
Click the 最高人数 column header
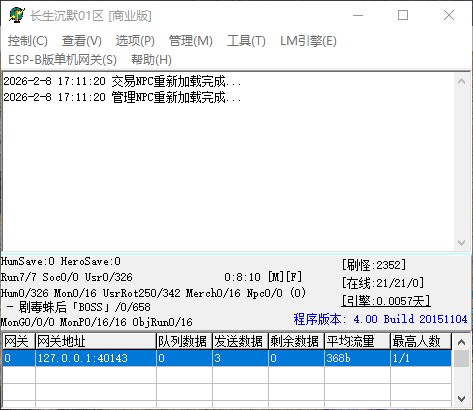pyautogui.click(x=421, y=341)
